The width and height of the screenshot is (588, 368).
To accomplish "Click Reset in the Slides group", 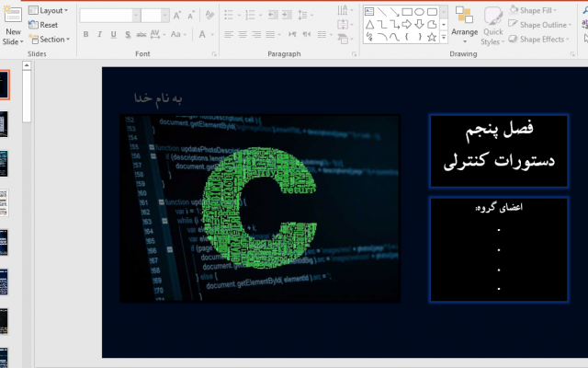I will (43, 25).
